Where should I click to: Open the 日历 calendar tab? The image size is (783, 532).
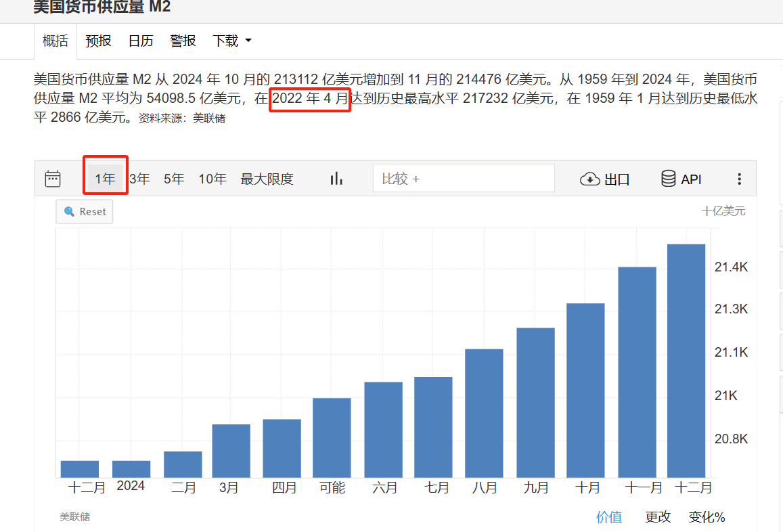(x=140, y=41)
